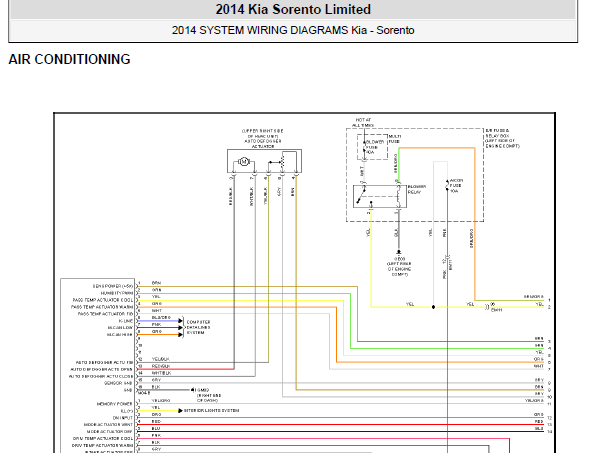This screenshot has height=453, width=602.
Task: Click the "AUTO DEFOGGER ACTU CLOSE" pin label
Action: 101,376
